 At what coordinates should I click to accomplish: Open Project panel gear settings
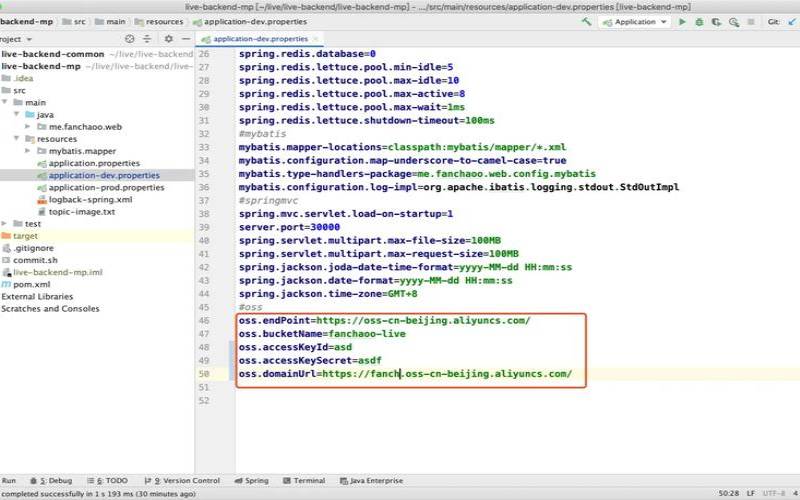[169, 39]
